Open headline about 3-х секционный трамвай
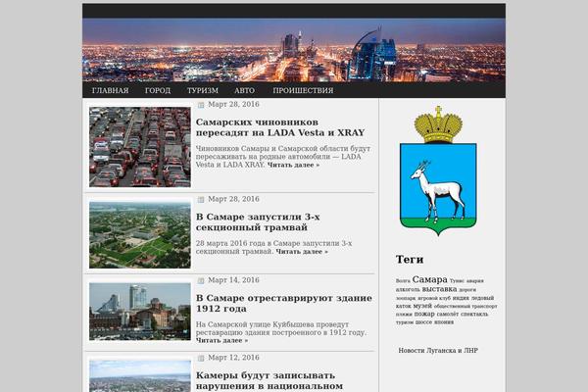588x392 pixels. tap(258, 222)
